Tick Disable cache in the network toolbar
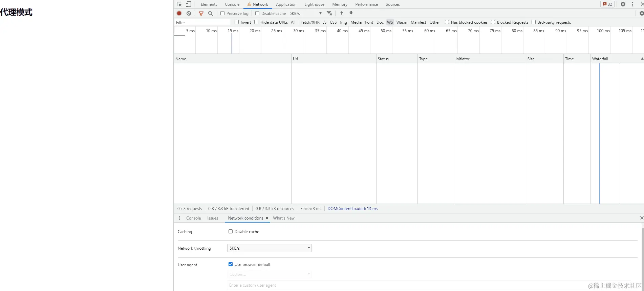644x291 pixels. coord(257,13)
